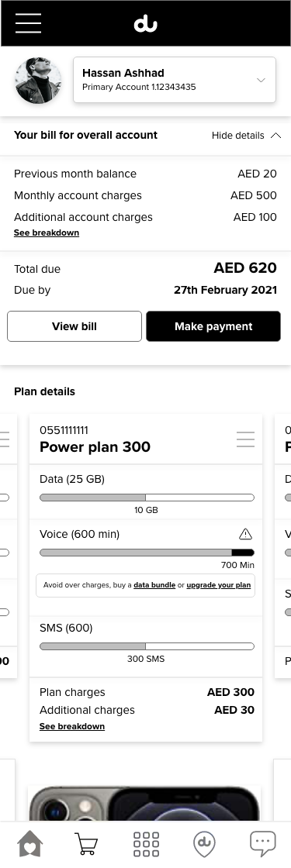Viewport: 291px width, 868px height.
Task: Open the du location pin icon
Action: tap(204, 845)
